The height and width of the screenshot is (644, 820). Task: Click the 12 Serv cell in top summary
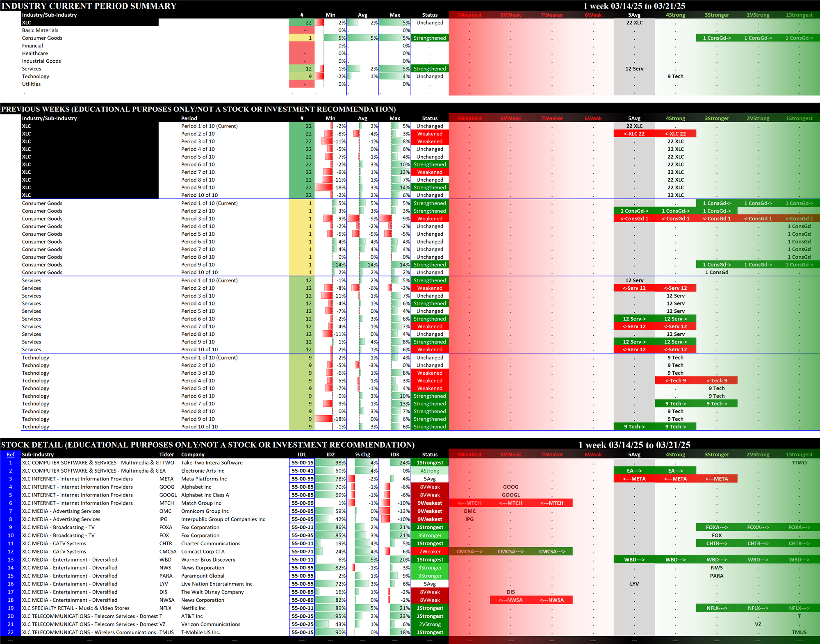634,68
